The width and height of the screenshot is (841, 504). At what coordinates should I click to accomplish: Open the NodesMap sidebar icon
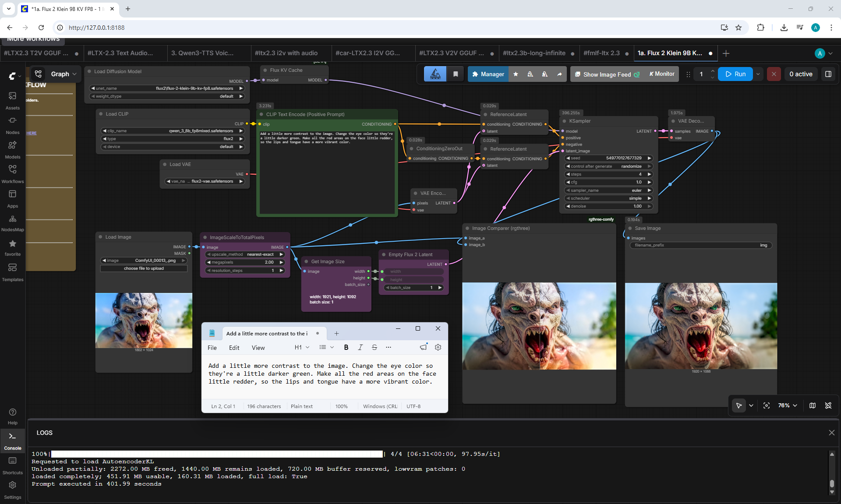click(12, 223)
